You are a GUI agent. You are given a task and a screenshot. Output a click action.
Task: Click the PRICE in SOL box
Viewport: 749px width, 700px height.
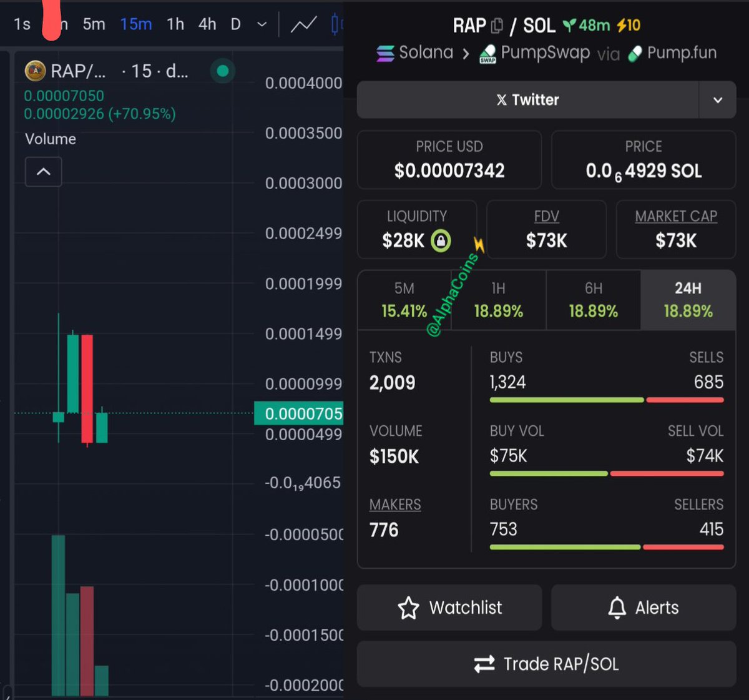[x=644, y=159]
